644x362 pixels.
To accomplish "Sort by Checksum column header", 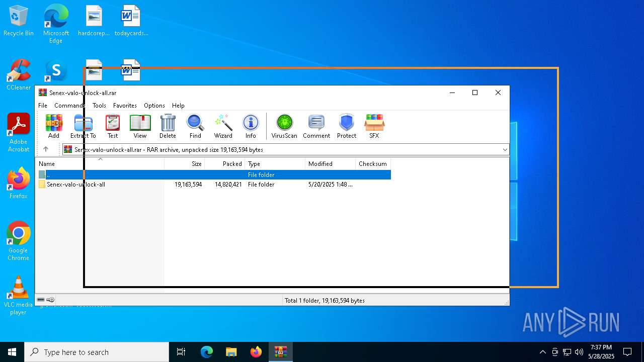I will pyautogui.click(x=373, y=164).
